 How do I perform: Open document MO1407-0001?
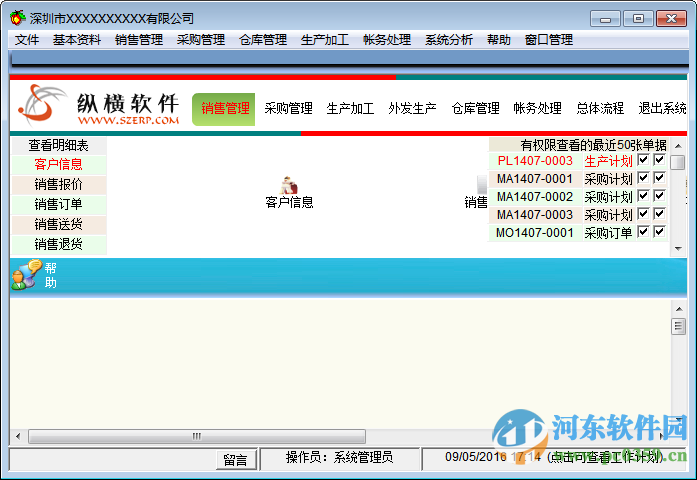[x=535, y=232]
